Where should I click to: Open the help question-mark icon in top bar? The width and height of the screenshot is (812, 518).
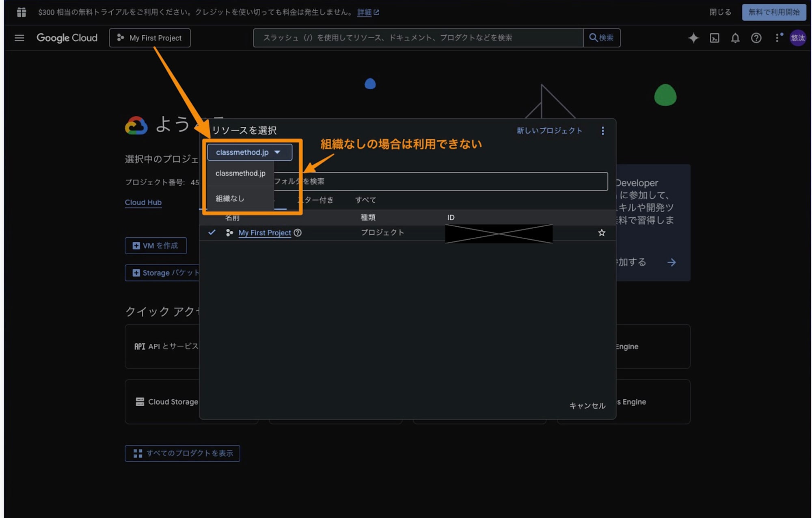(756, 38)
